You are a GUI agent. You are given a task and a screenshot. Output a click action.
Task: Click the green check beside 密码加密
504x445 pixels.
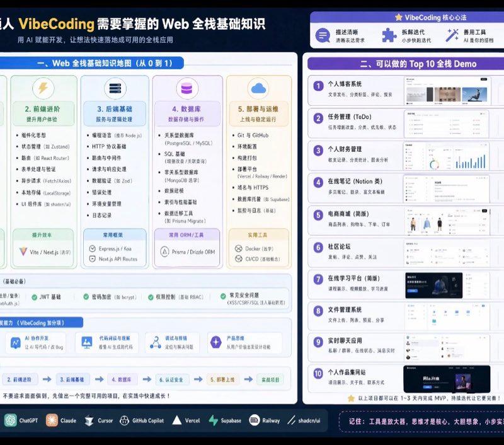(x=86, y=297)
